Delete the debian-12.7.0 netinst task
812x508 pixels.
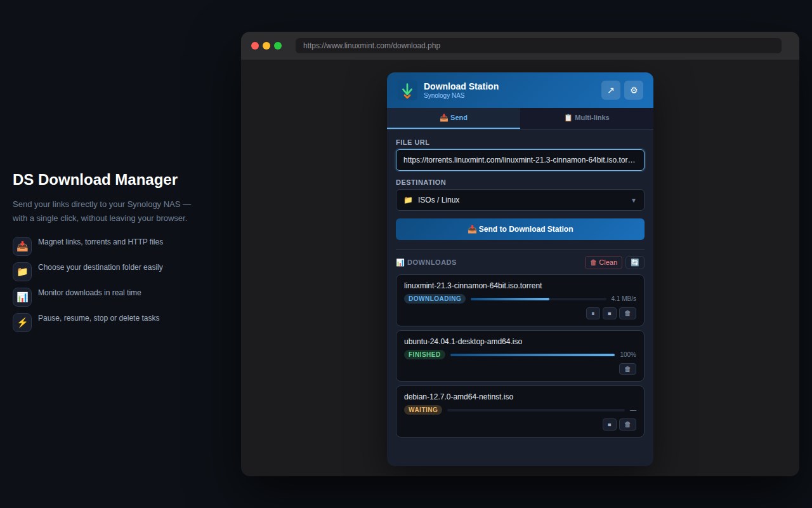[627, 424]
